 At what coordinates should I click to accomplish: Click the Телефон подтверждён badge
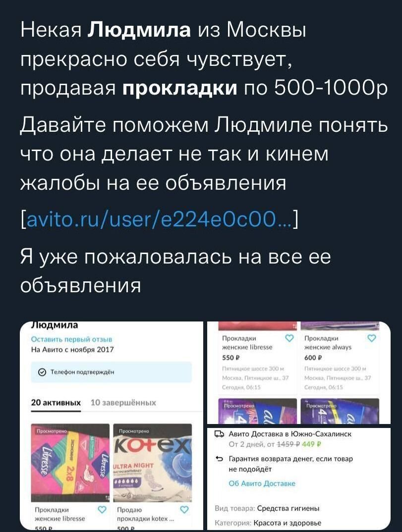tap(112, 372)
